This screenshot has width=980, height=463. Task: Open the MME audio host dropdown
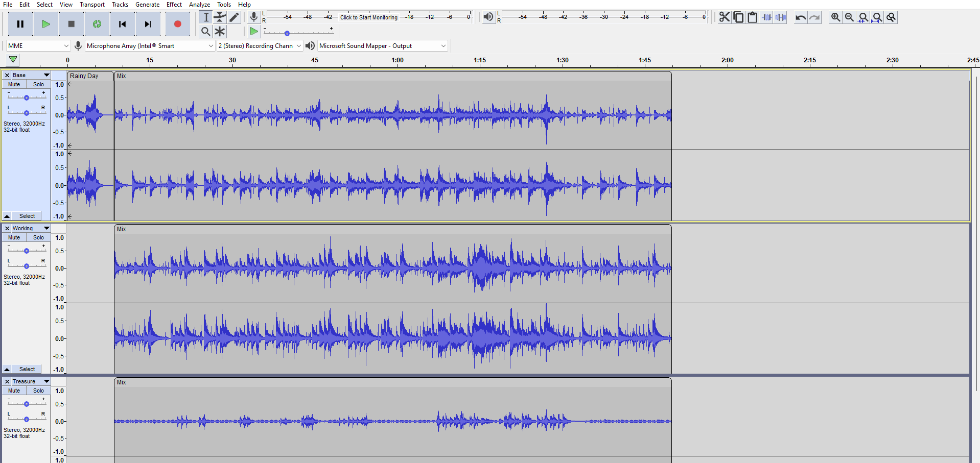click(38, 45)
